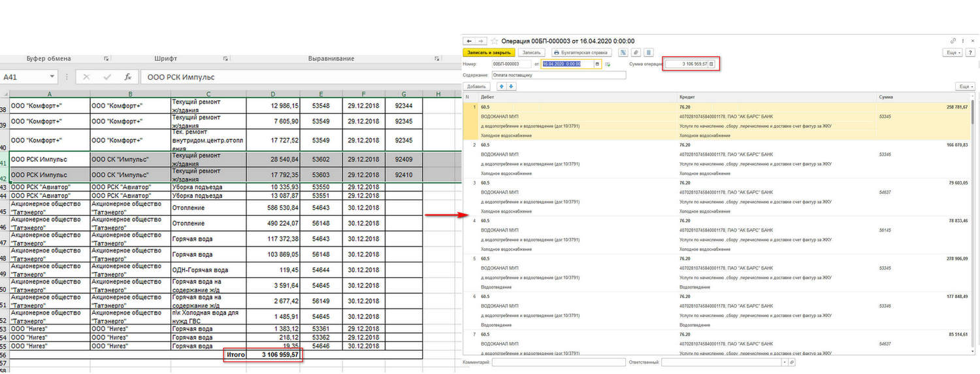This screenshot has width=980, height=374.
Task: Expand Шрифт group dialog launcher
Action: 225,59
